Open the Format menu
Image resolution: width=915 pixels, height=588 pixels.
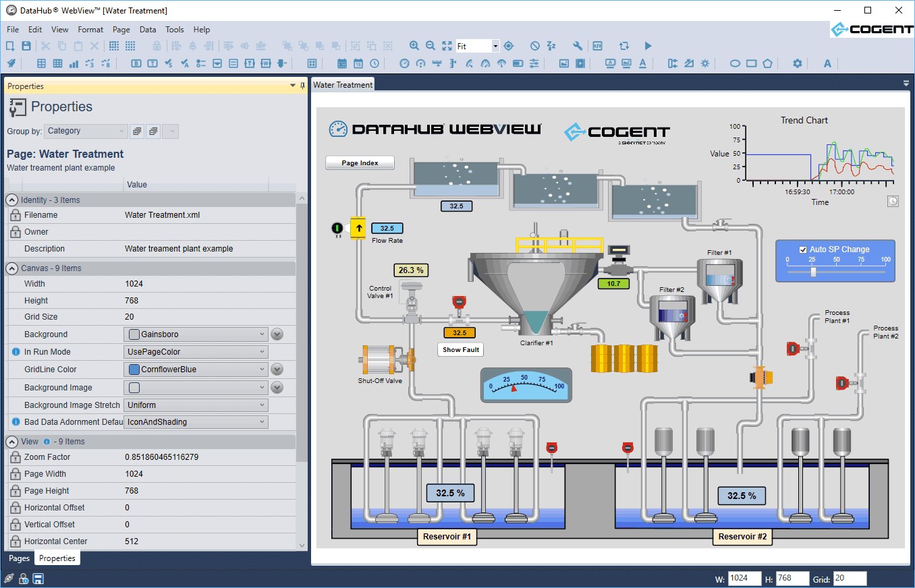90,30
